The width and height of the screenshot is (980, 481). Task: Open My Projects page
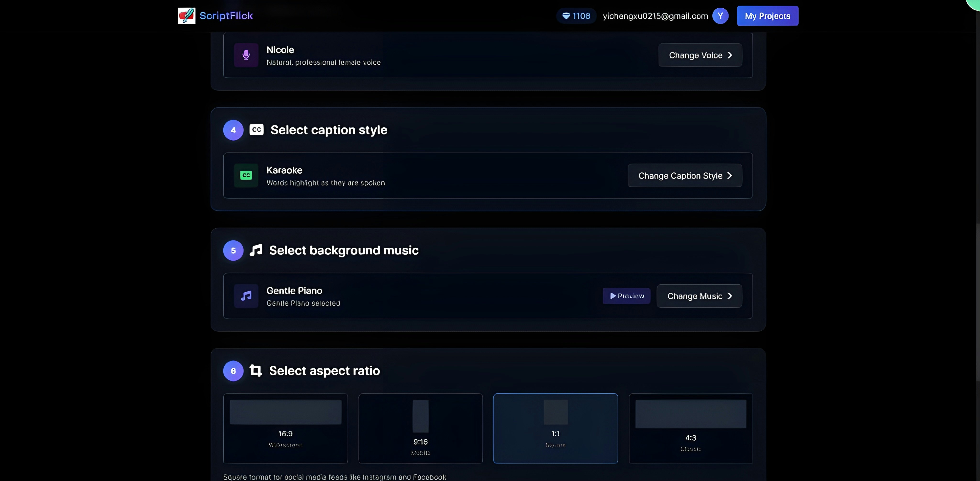tap(767, 16)
